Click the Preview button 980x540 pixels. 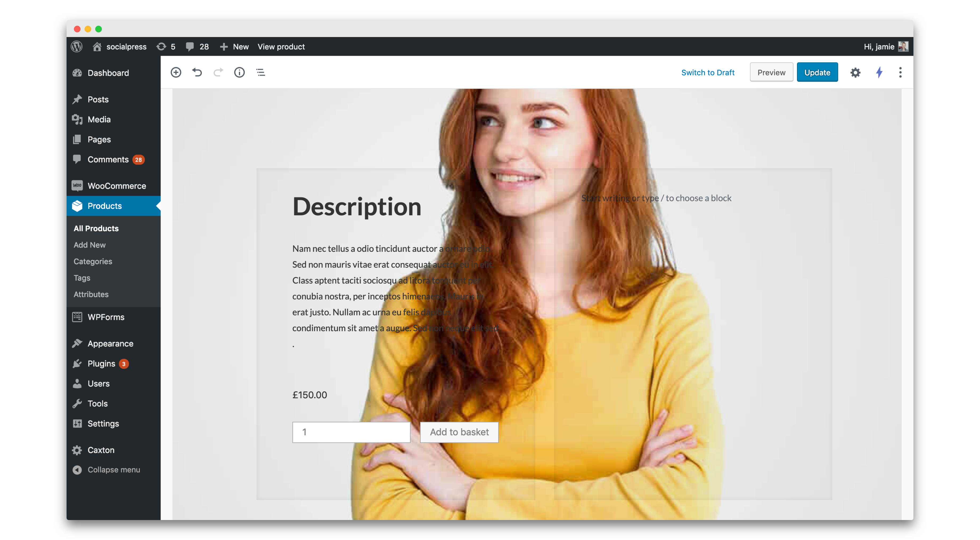771,72
